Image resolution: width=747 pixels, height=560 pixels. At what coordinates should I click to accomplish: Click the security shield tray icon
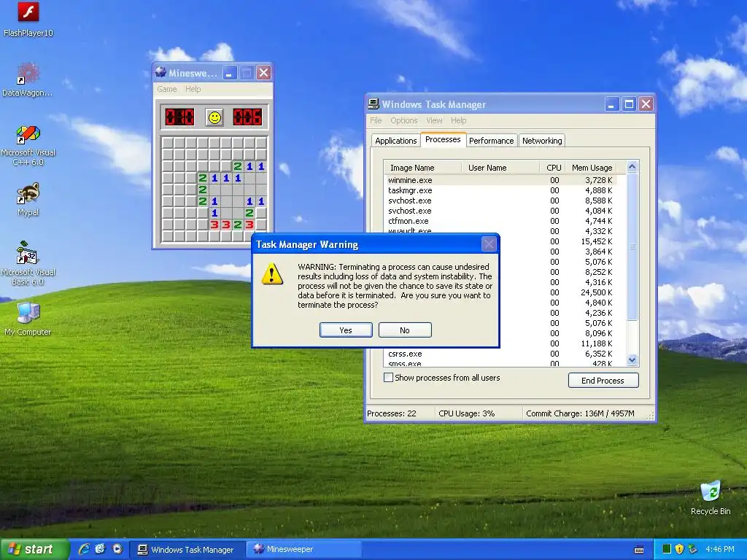679,550
